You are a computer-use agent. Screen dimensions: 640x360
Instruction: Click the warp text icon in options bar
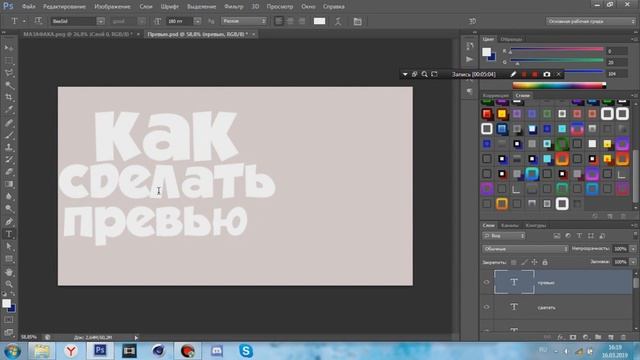pos(338,21)
